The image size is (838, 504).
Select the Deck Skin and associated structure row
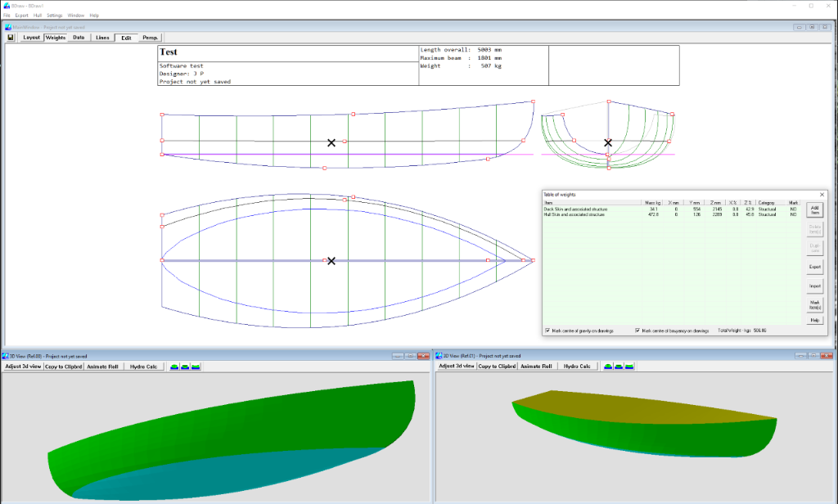coord(577,209)
